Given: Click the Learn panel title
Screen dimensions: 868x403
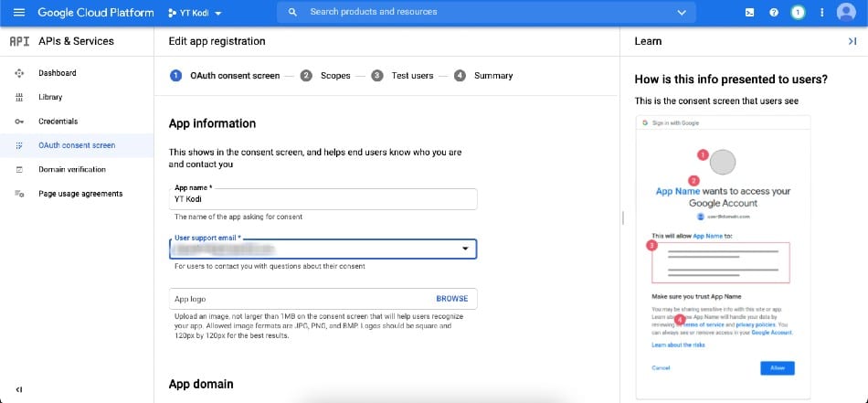Looking at the screenshot, I should pos(648,41).
